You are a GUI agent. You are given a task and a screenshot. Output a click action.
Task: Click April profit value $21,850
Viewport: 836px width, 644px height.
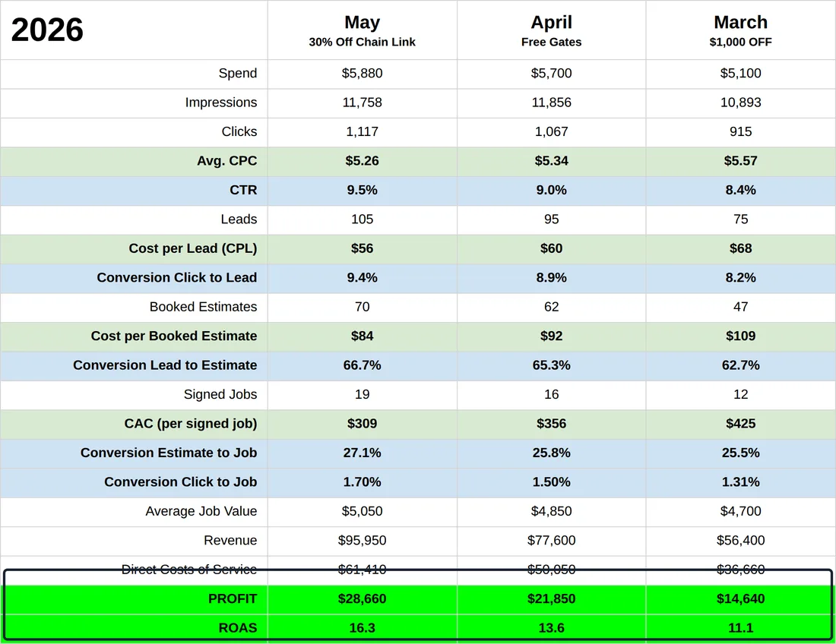[551, 598]
